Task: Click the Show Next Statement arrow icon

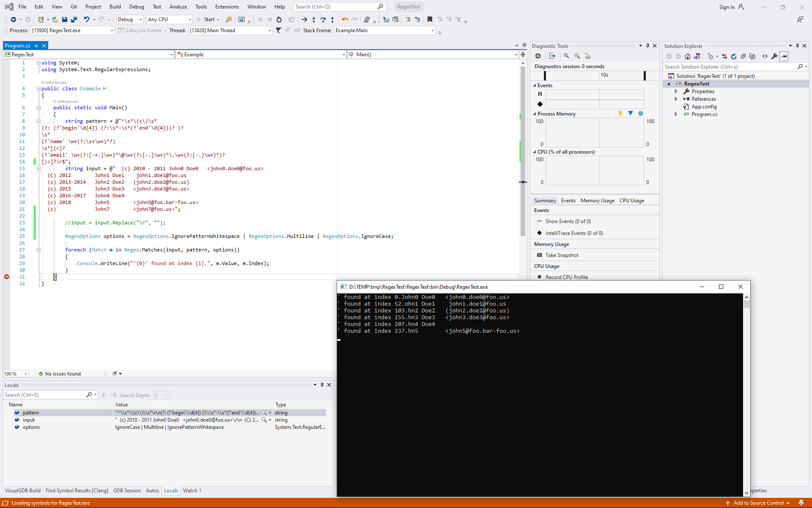Action: pyautogui.click(x=304, y=19)
